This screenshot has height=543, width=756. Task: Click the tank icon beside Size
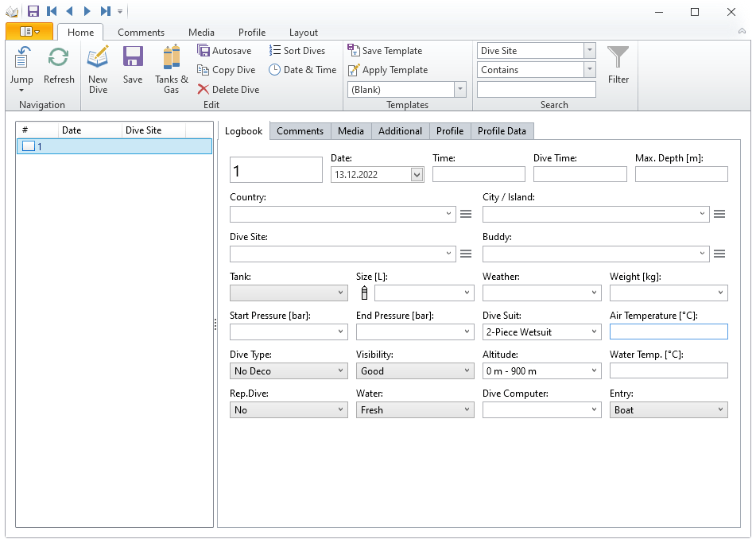tap(365, 293)
